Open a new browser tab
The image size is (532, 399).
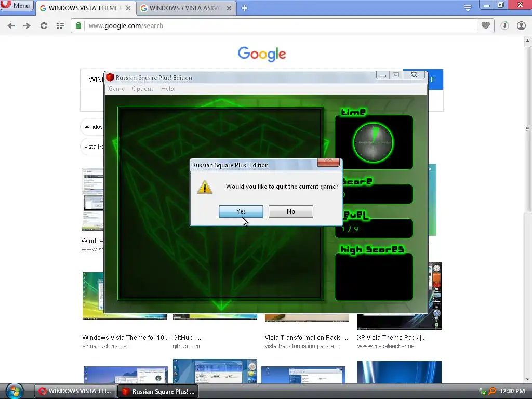tap(244, 8)
